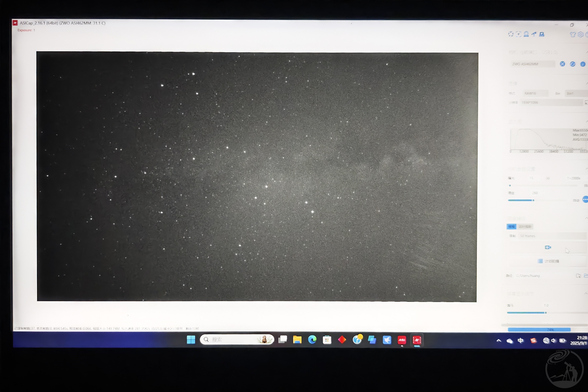Refresh the camera list icon

573,64
